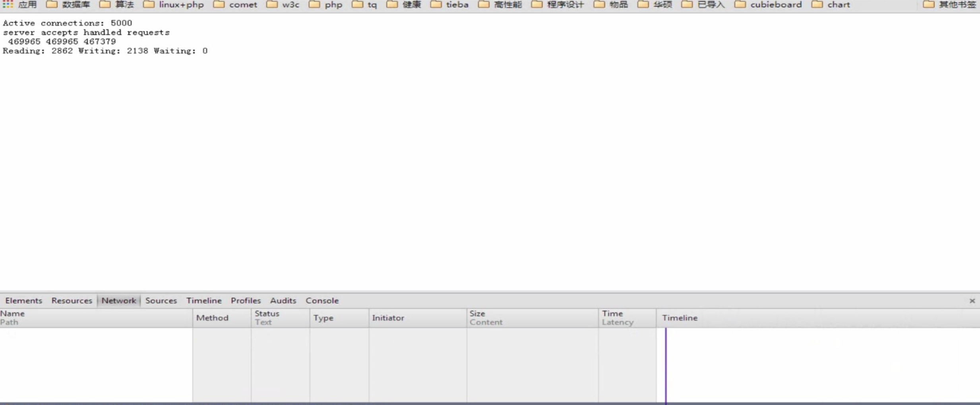
Task: Open the tq bookmark folder
Action: [x=364, y=4]
